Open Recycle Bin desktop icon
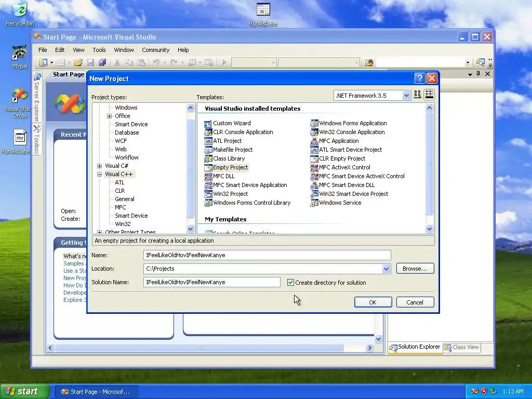 (20, 14)
